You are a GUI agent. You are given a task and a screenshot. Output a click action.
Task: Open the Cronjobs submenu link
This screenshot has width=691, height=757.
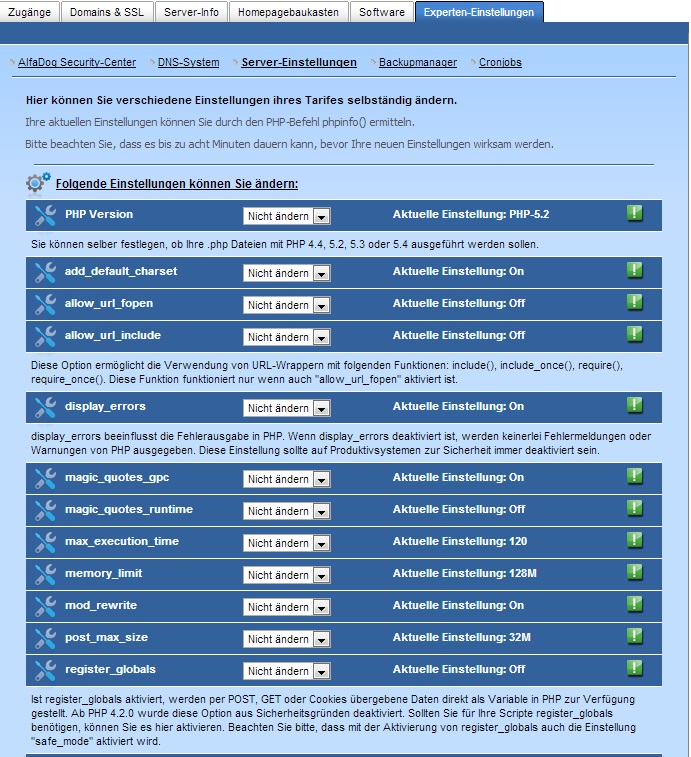(500, 62)
